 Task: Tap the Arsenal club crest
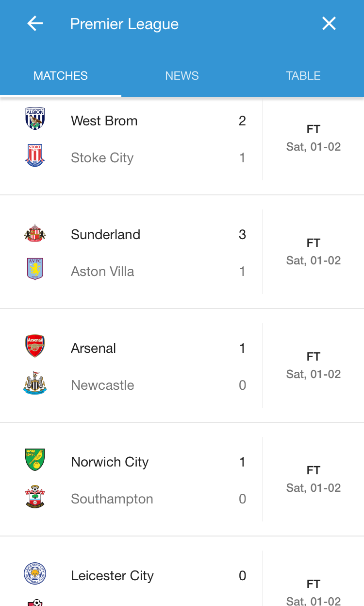(x=35, y=346)
